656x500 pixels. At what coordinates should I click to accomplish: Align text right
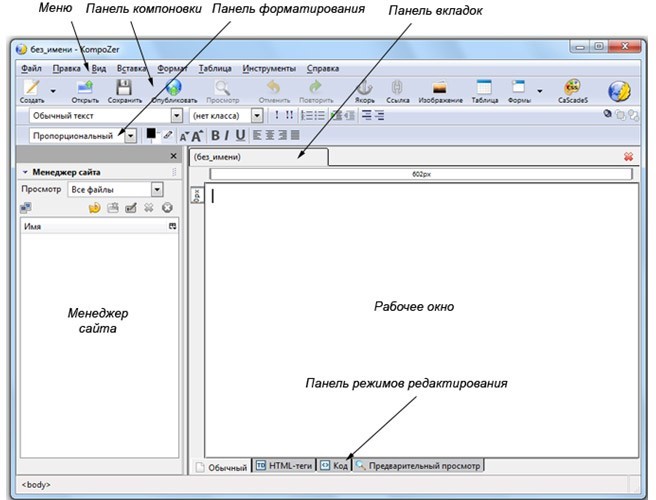click(x=283, y=135)
